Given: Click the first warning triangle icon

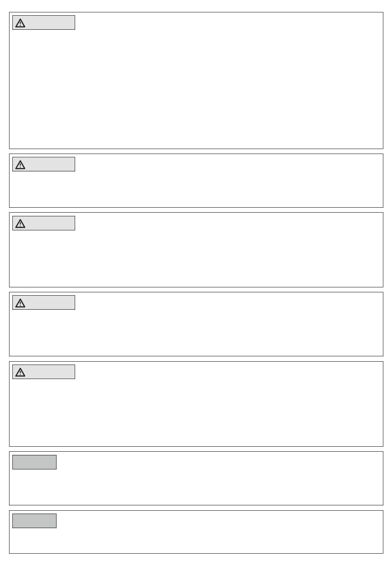Looking at the screenshot, I should 20,23.
